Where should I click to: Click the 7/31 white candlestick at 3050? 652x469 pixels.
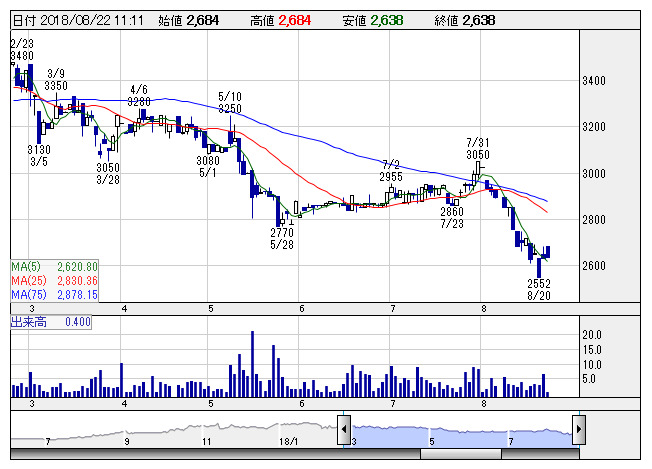pyautogui.click(x=478, y=169)
